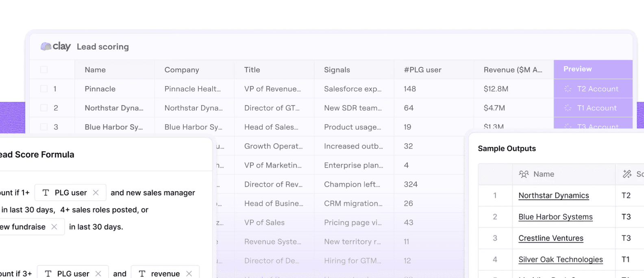Open the Northstar Dynamics link

tap(554, 196)
